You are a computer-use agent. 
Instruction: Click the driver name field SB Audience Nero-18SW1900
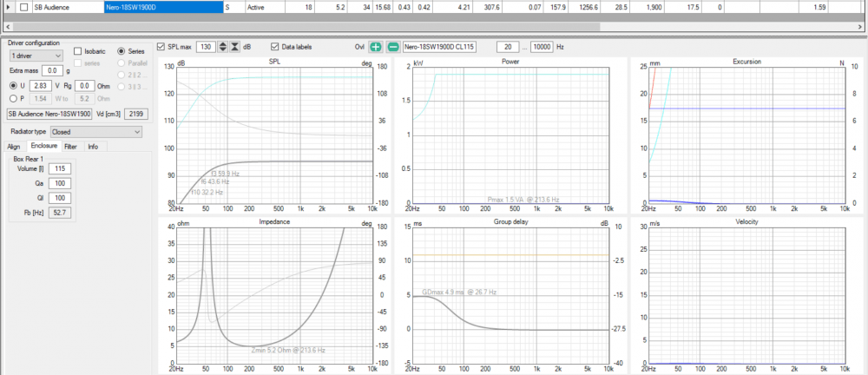[x=49, y=114]
